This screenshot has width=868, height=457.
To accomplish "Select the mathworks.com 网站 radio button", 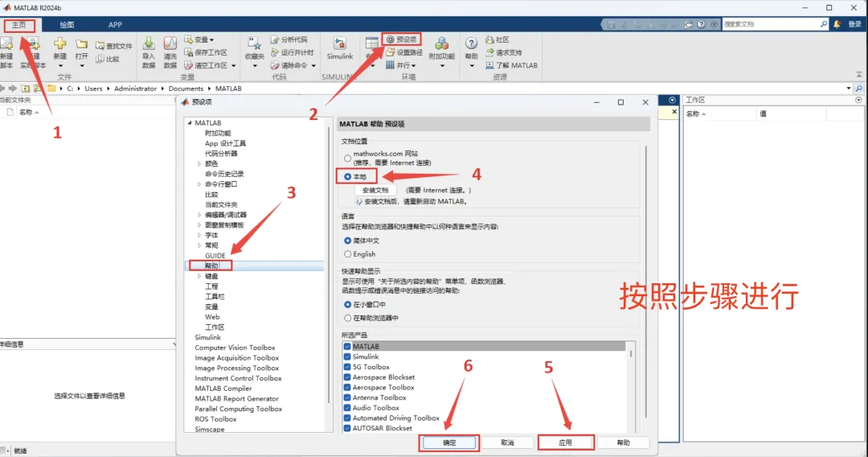I will (x=348, y=159).
